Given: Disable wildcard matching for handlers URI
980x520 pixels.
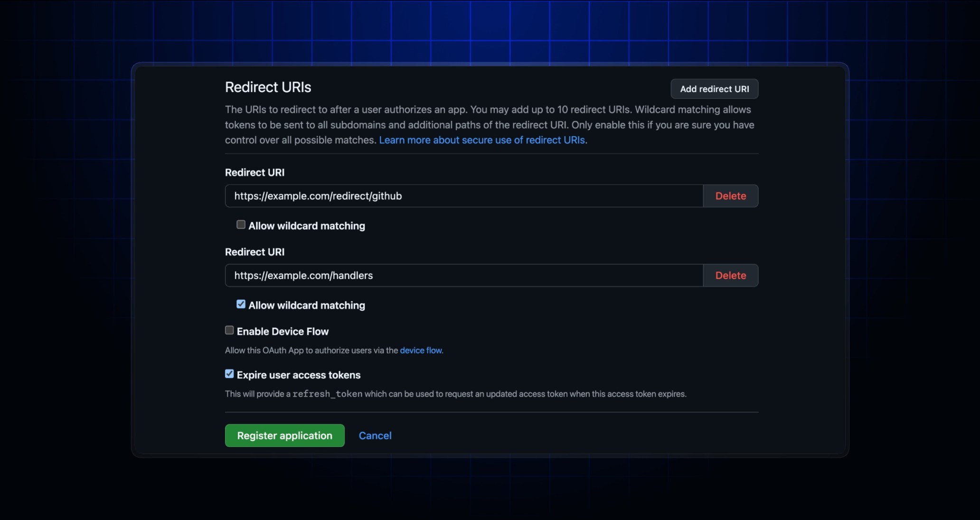Looking at the screenshot, I should (241, 304).
